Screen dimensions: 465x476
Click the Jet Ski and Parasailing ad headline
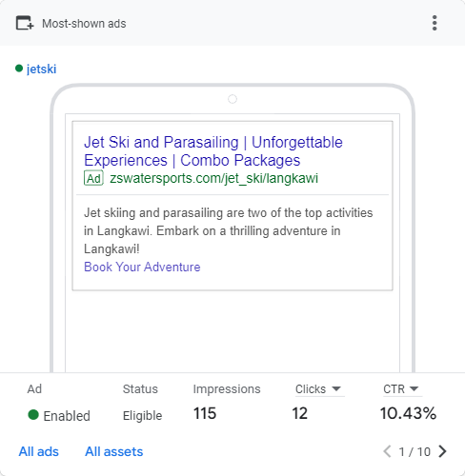(213, 151)
